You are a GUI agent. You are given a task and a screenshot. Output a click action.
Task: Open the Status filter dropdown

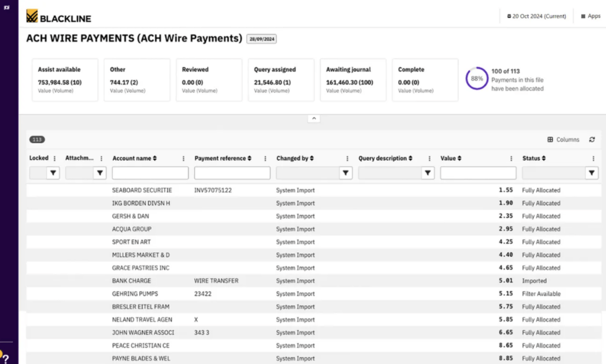[x=592, y=173]
